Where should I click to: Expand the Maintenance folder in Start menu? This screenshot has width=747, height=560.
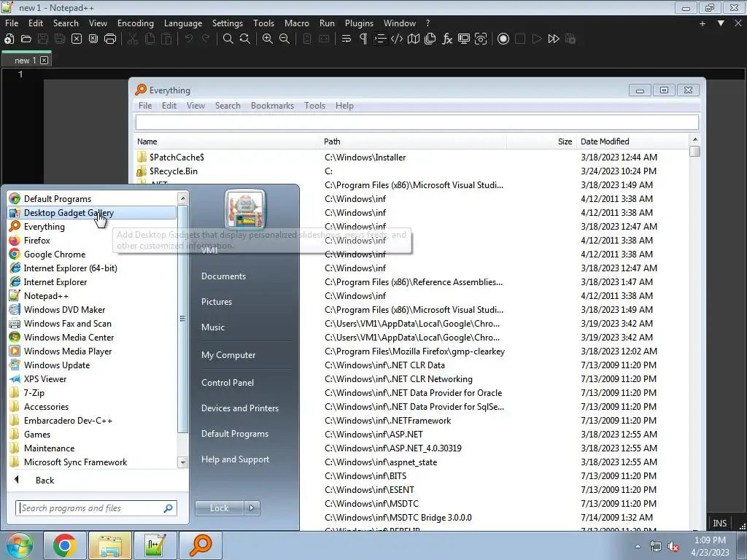(x=92, y=448)
